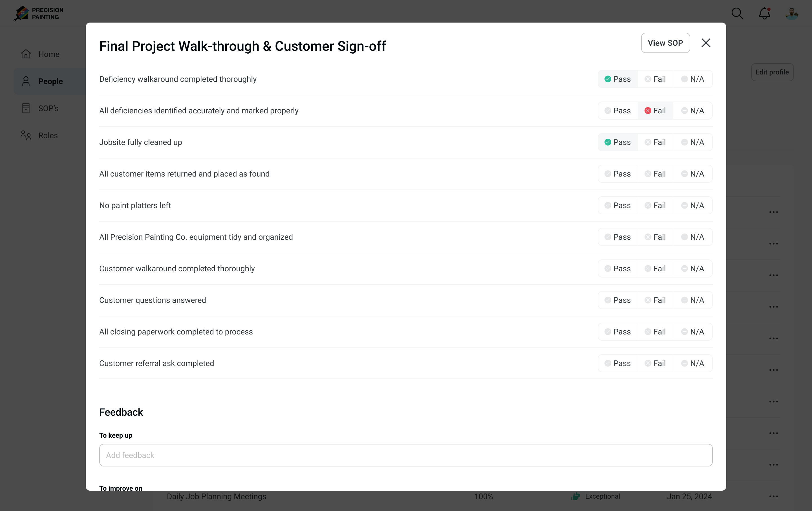Close the walk-through dialog with X

point(706,43)
